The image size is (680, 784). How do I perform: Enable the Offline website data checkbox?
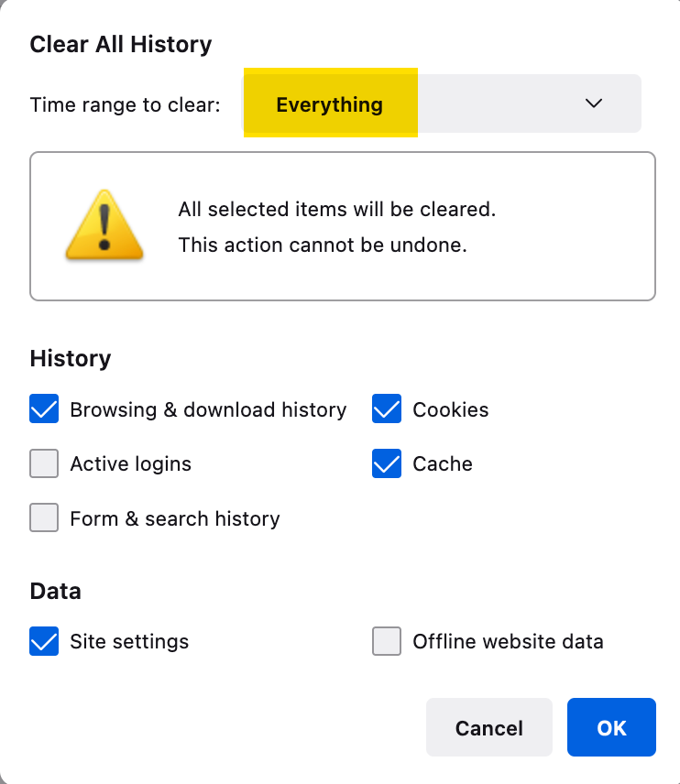tap(387, 641)
